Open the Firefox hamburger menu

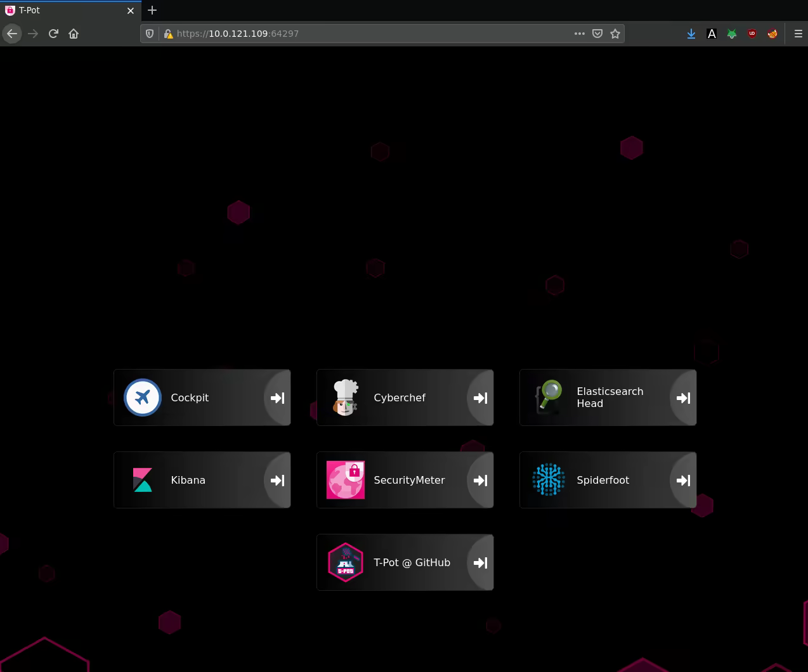click(x=798, y=34)
